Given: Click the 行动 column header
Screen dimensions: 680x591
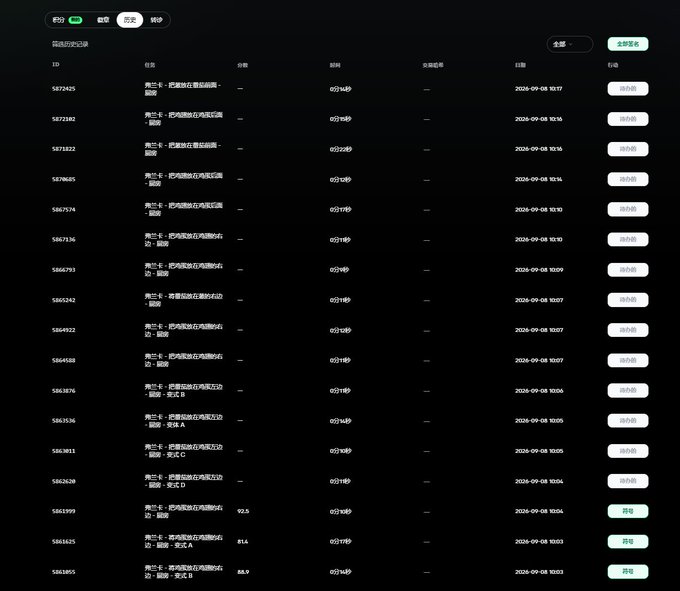Looking at the screenshot, I should (x=612, y=65).
